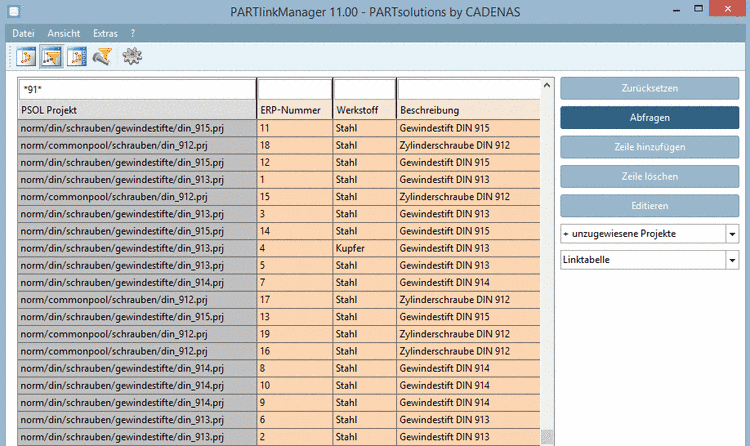Screen dimensions: 750x446
Task: Click the Werkstoff filter input field
Action: coord(364,89)
